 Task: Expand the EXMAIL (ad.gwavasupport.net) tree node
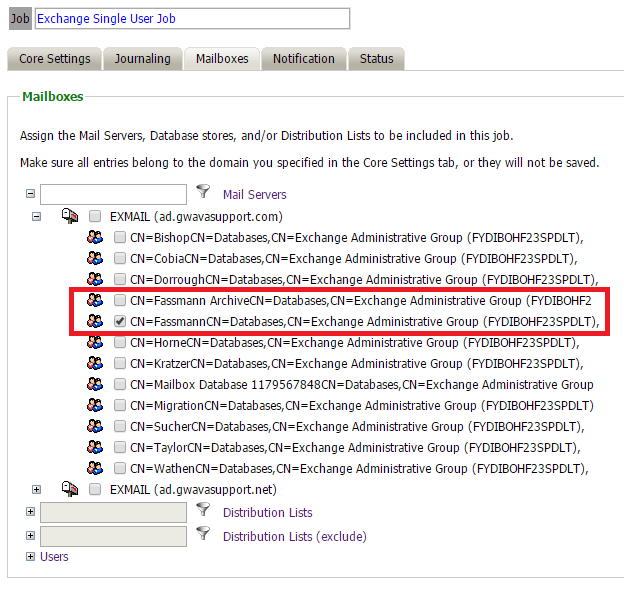(36, 489)
